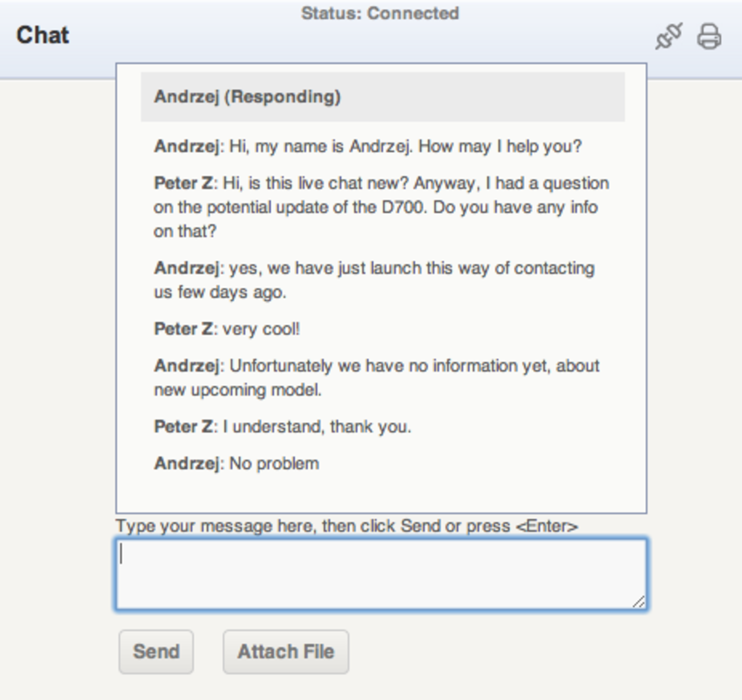This screenshot has width=742, height=700.
Task: Click the "Andrzej (Responding)" header bar
Action: [x=383, y=97]
